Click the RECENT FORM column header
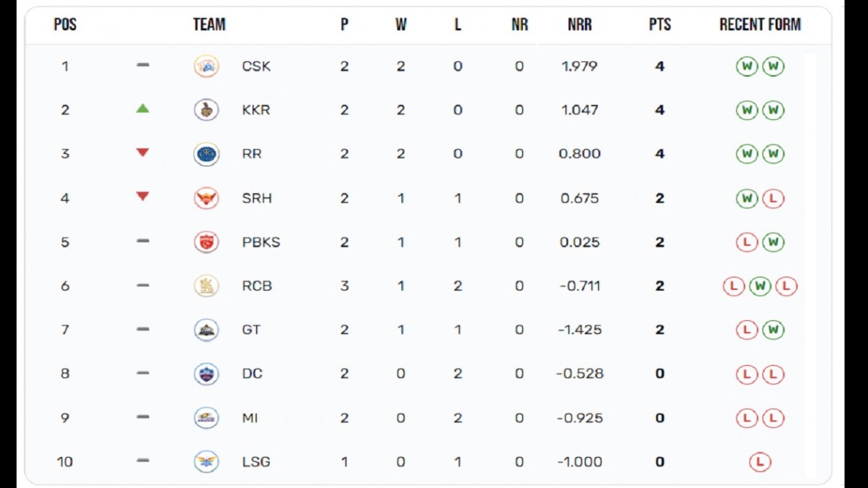Screen dimensions: 868x488 coord(759,25)
